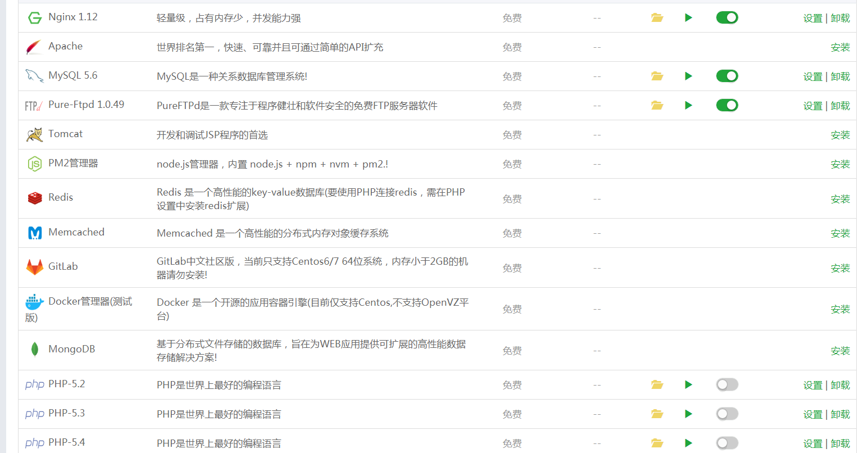
Task: Click 安装 for Apache
Action: point(840,48)
